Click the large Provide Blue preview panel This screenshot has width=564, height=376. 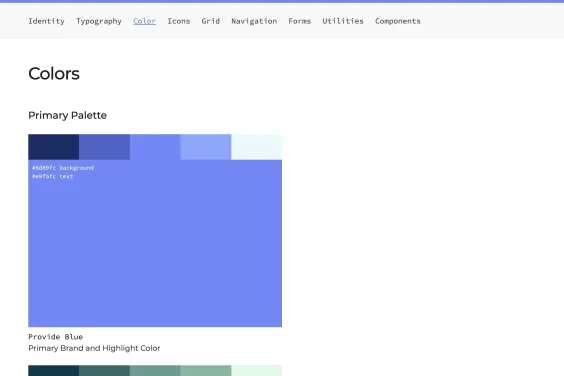click(x=155, y=243)
